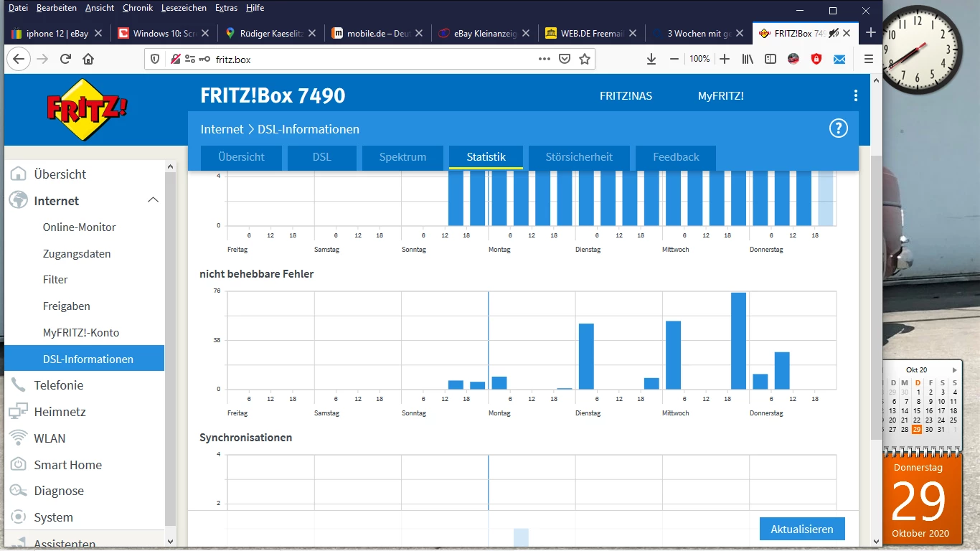Image resolution: width=980 pixels, height=551 pixels.
Task: Click the Firefox downloads arrow icon
Action: pos(651,60)
